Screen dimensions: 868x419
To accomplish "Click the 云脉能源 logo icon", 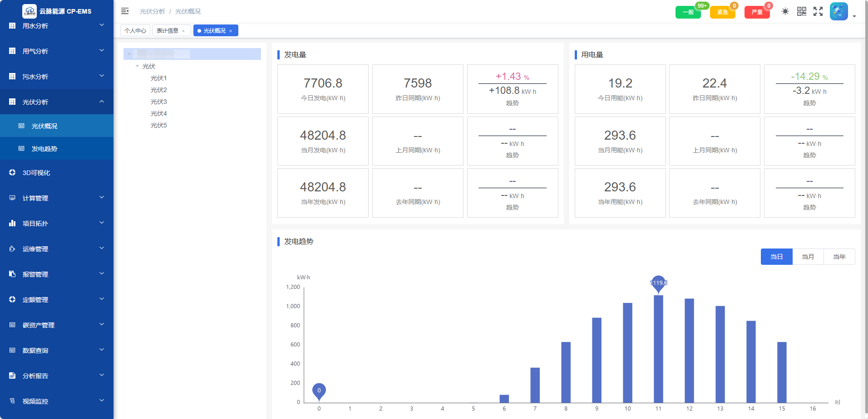I will tap(30, 11).
